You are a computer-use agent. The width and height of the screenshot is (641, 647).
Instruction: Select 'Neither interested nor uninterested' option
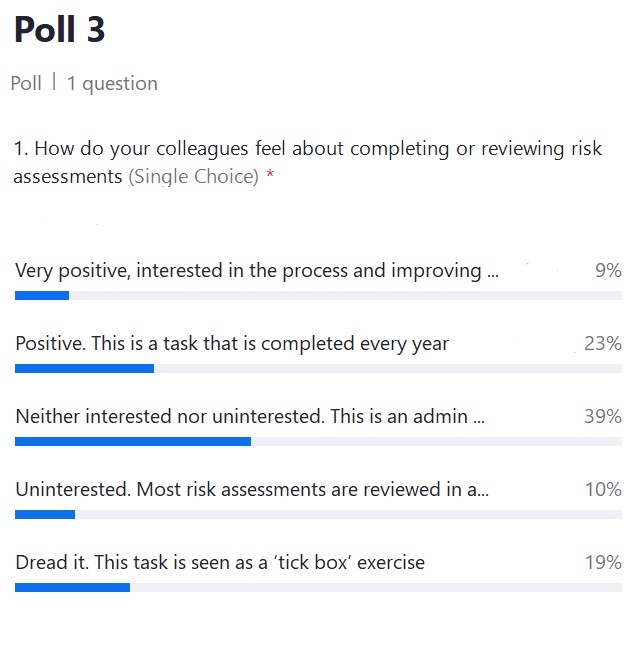250,416
